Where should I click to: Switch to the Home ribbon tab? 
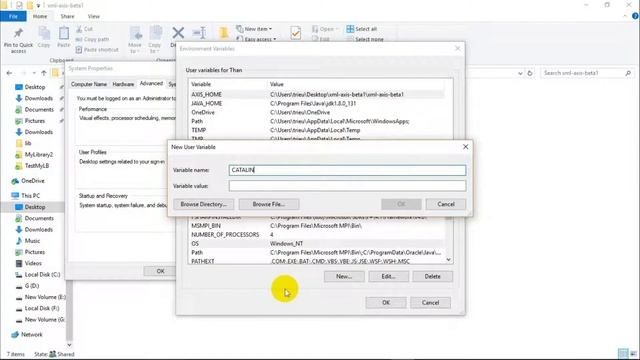pos(40,16)
